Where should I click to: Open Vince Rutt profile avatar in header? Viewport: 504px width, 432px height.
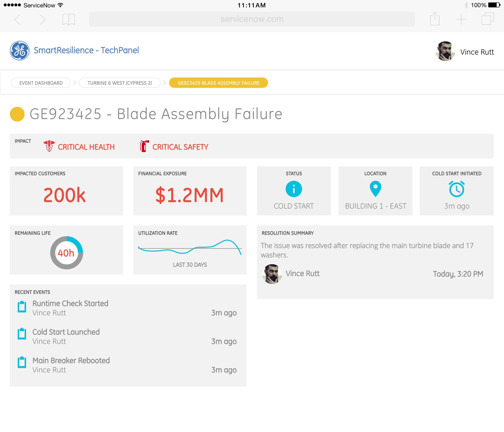(445, 51)
